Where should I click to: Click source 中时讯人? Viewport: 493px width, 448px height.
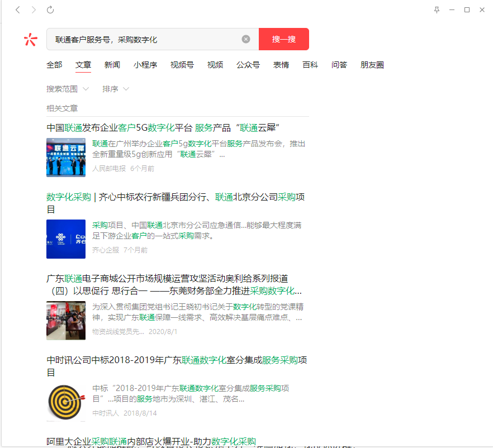pos(106,413)
